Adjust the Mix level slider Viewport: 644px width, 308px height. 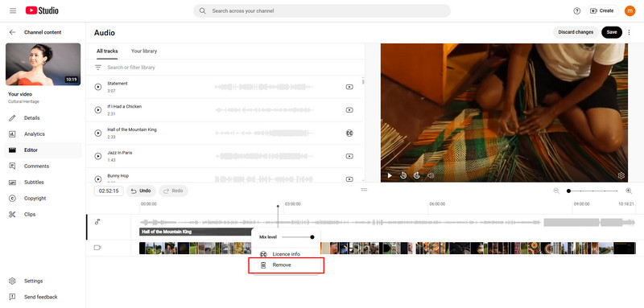pos(297,237)
